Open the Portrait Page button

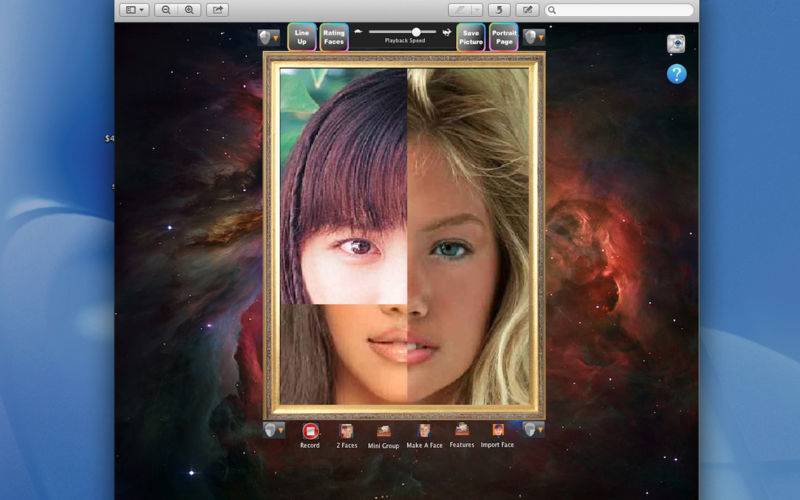point(504,37)
